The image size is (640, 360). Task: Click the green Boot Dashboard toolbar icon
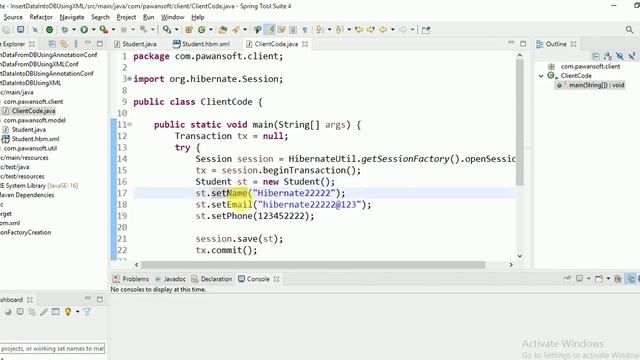tap(49, 29)
